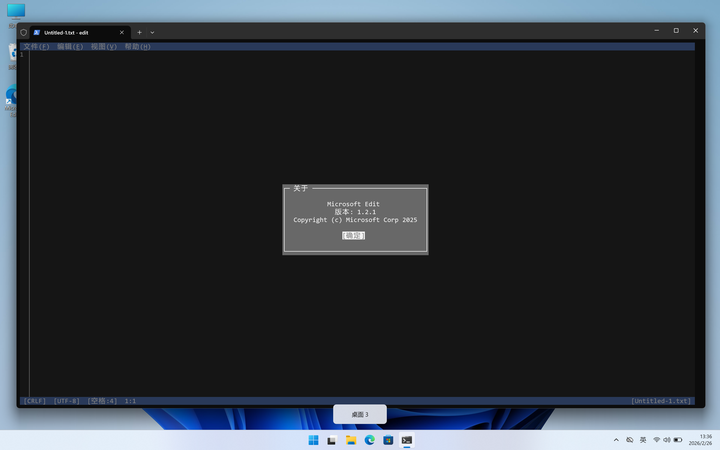The height and width of the screenshot is (450, 720).
Task: Adjust indentation via [空格:4] indicator
Action: [x=102, y=401]
